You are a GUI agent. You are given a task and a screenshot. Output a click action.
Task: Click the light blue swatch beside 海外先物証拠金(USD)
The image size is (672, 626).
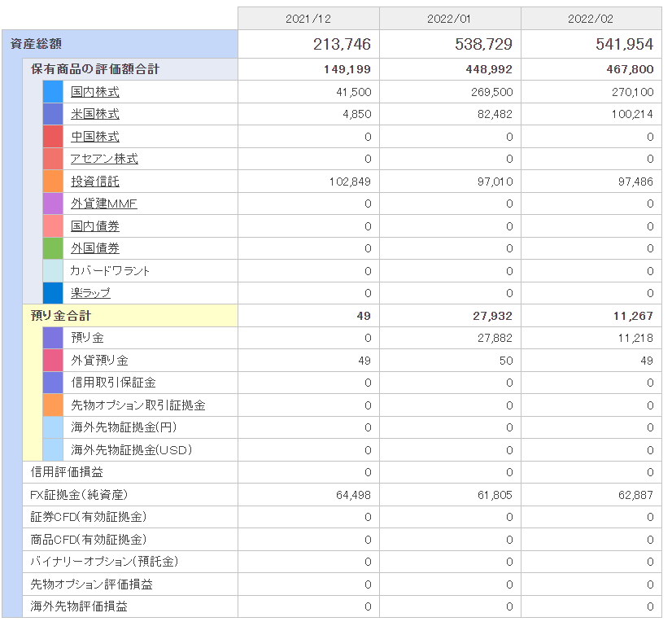[53, 450]
